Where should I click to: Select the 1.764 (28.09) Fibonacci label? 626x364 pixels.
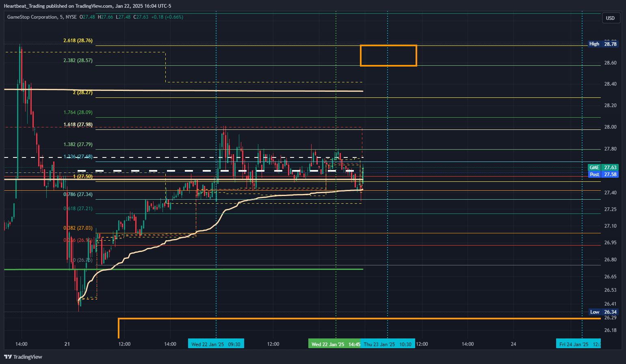pyautogui.click(x=78, y=112)
